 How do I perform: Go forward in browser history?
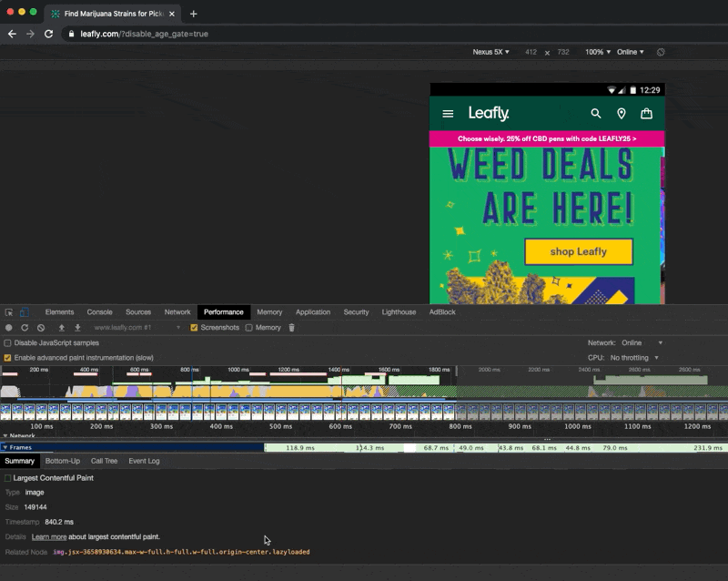coord(30,34)
